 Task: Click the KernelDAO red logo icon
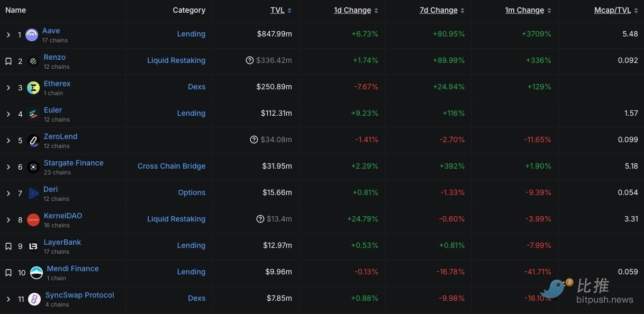pos(33,220)
